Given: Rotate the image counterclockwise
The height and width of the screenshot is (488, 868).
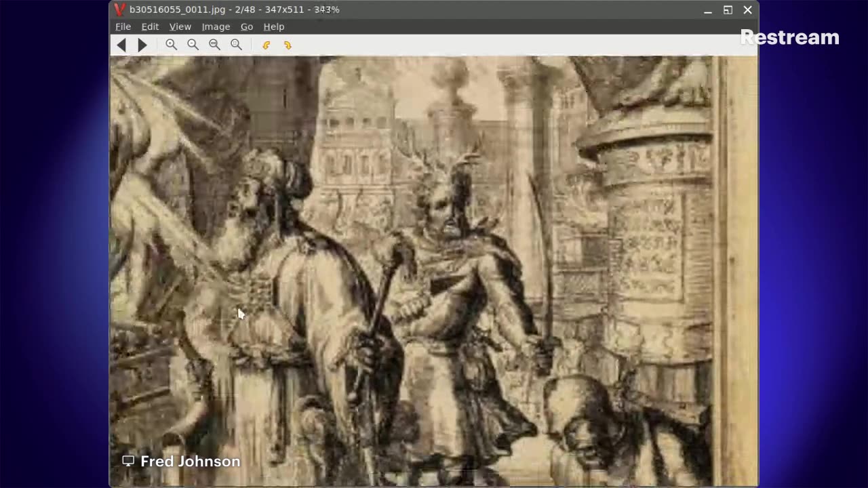Looking at the screenshot, I should tap(267, 45).
